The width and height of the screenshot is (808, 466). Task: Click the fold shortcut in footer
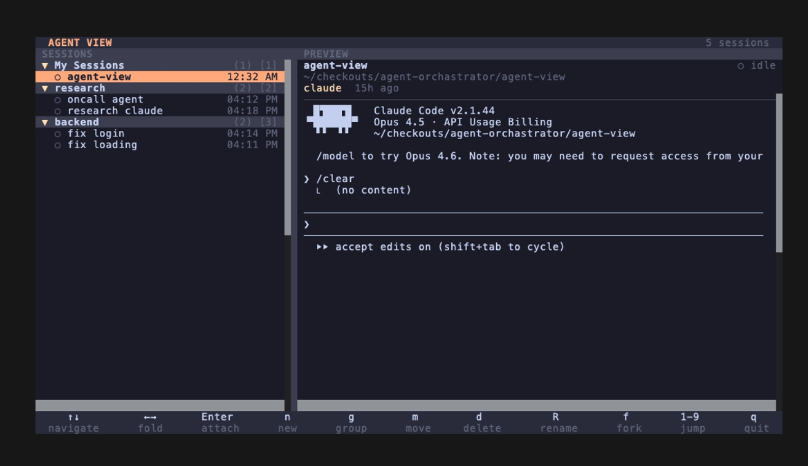coord(150,423)
